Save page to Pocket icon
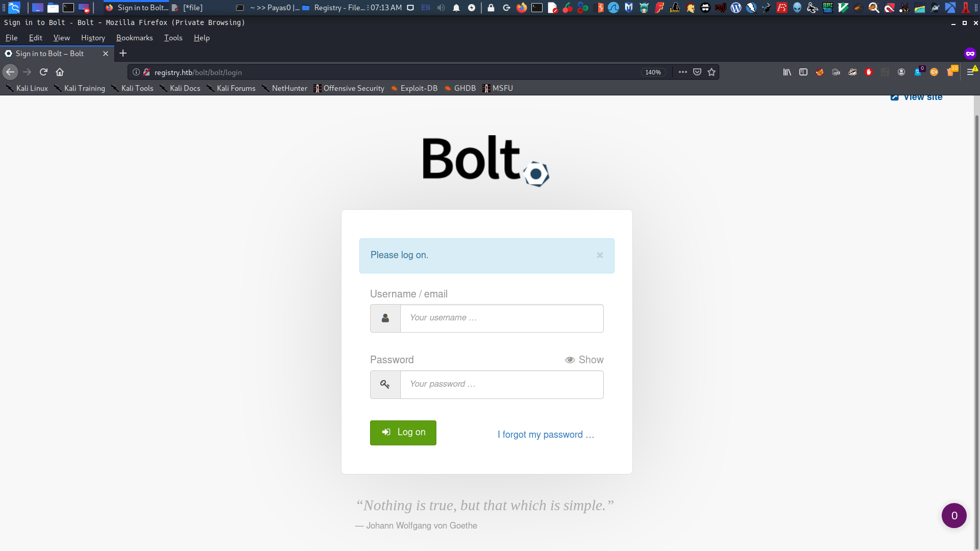This screenshot has width=980, height=551. click(697, 72)
